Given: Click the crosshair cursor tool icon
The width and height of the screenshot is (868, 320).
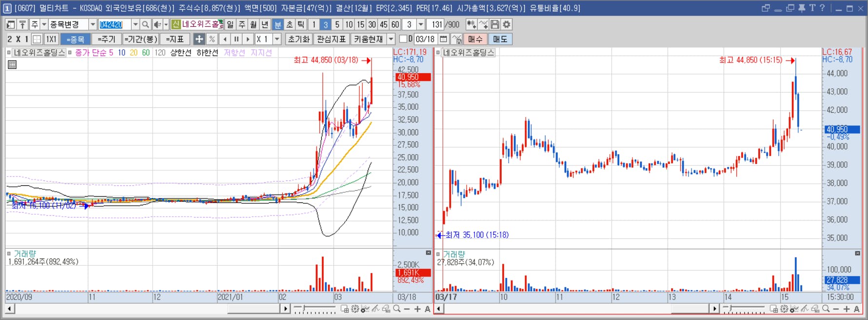Looking at the screenshot, I should click(x=199, y=39).
